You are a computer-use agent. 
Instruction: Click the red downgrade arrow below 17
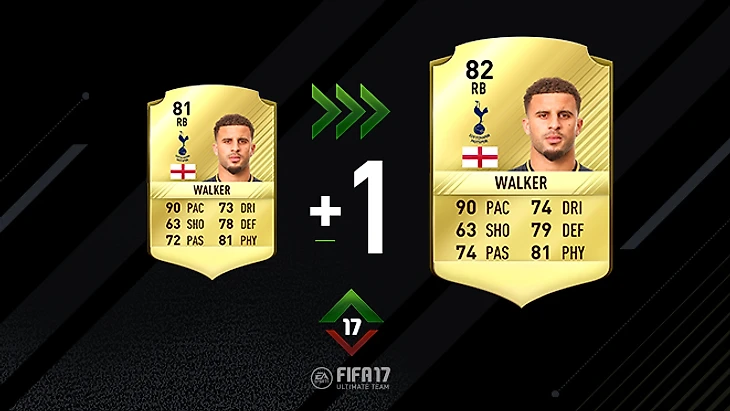click(x=351, y=343)
